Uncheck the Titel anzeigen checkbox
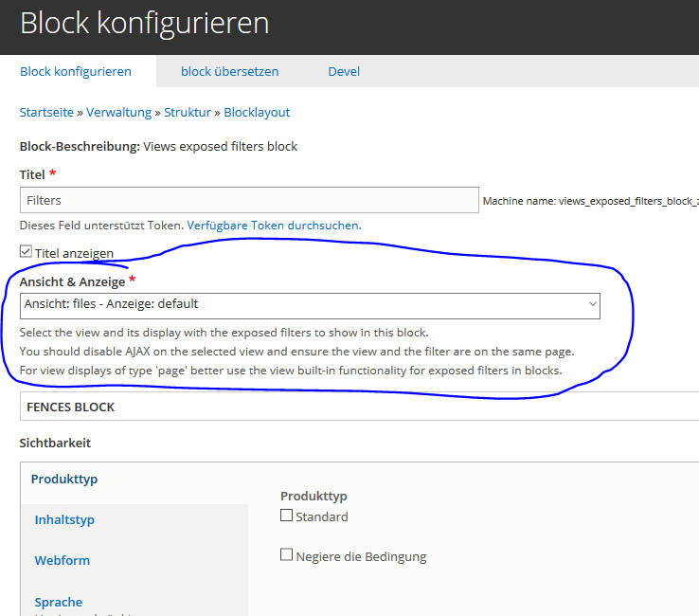Screen dimensions: 699x616 (26, 252)
